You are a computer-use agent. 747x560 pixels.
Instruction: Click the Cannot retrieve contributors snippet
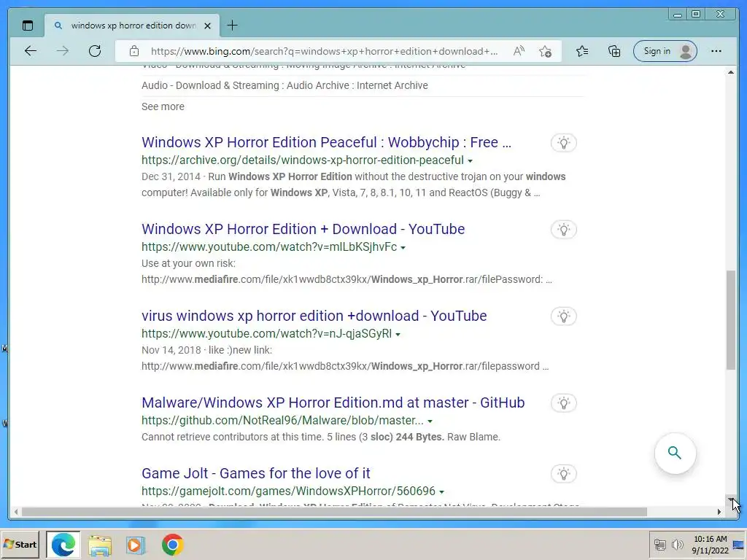click(x=321, y=437)
